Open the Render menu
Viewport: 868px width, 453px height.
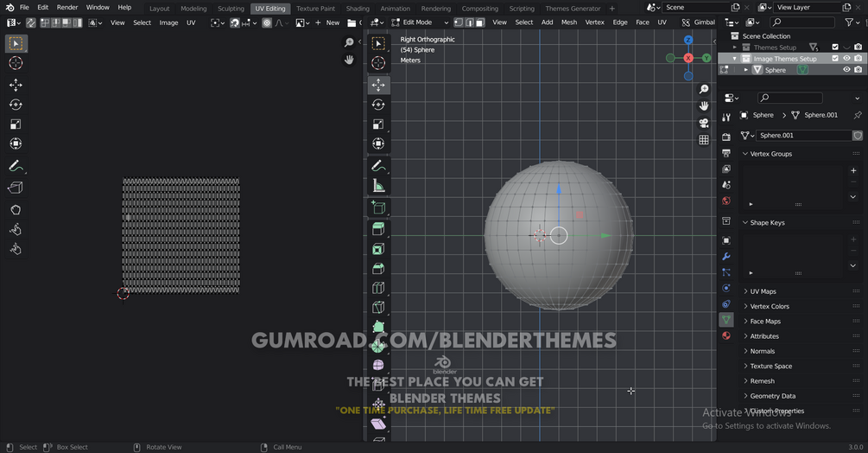tap(67, 7)
